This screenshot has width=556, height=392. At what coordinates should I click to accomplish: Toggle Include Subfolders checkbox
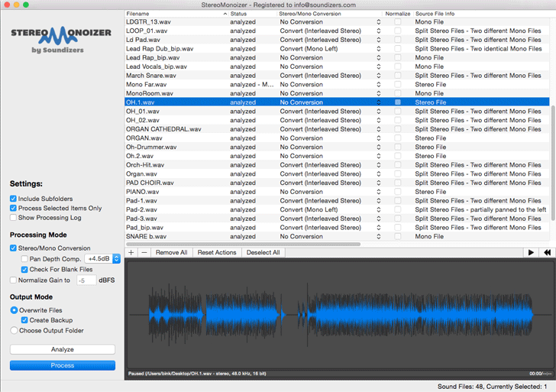pyautogui.click(x=13, y=199)
